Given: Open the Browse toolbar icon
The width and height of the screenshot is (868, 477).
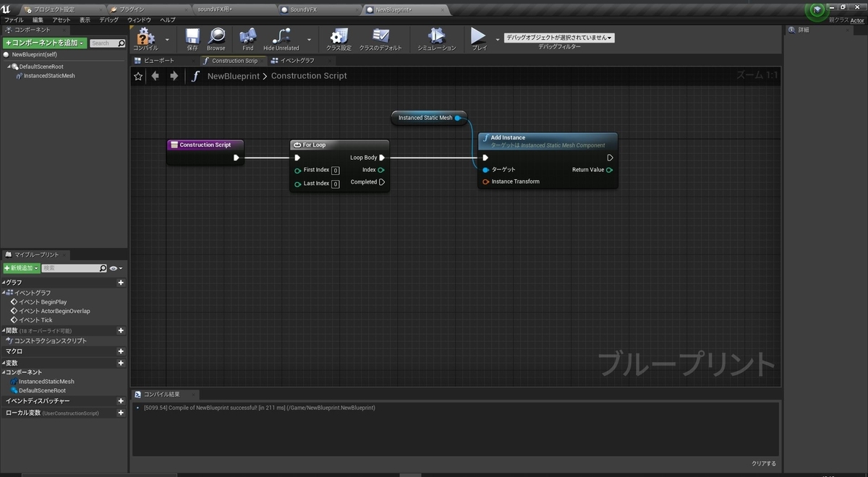Looking at the screenshot, I should click(x=216, y=38).
